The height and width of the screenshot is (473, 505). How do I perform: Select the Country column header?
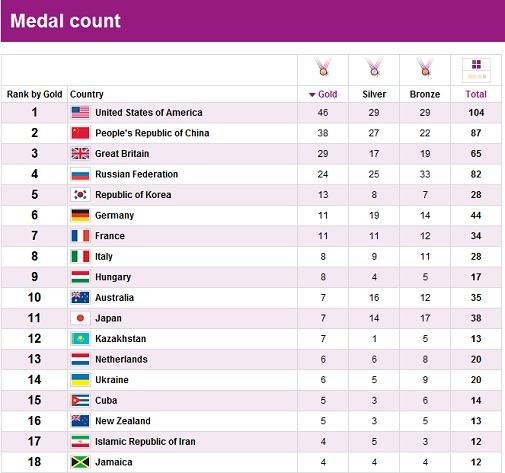[x=87, y=94]
